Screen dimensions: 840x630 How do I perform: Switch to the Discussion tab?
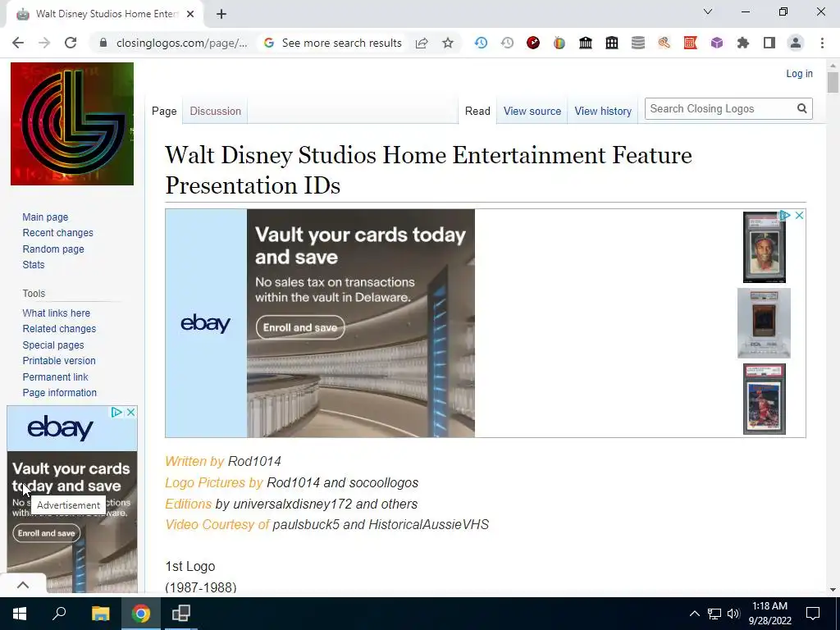point(216,112)
